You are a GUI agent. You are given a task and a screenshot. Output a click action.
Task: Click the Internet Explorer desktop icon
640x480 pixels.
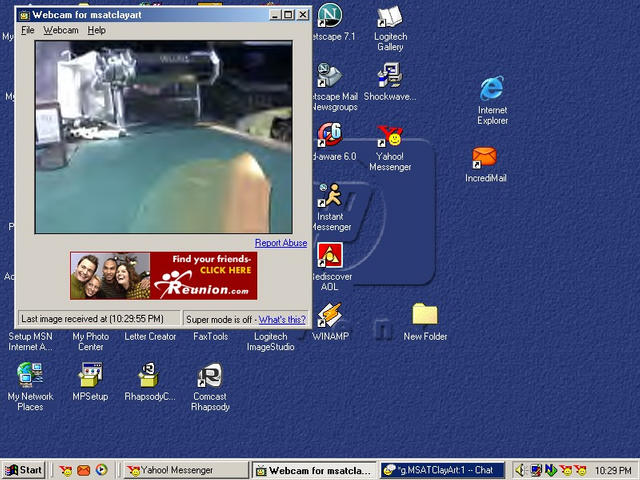coord(492,88)
